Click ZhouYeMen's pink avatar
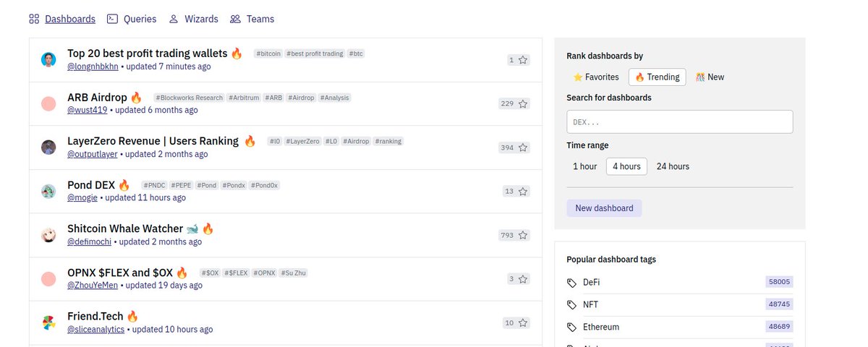 (48, 279)
